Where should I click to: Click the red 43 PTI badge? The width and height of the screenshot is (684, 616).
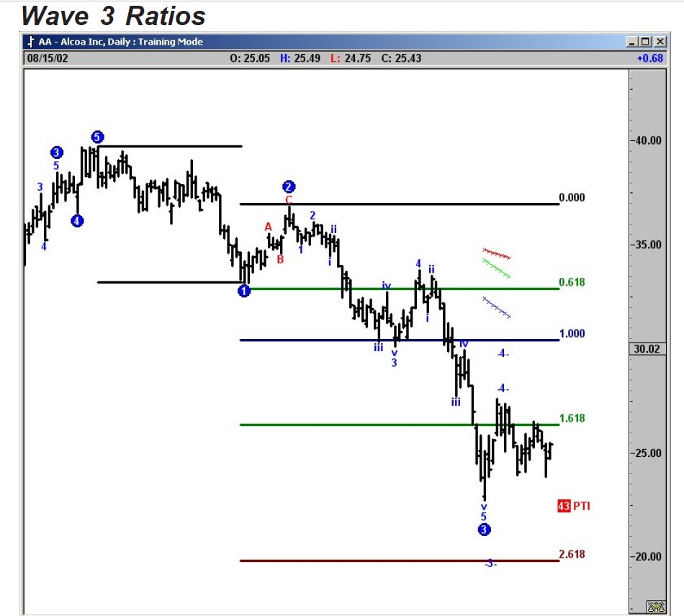coord(574,506)
